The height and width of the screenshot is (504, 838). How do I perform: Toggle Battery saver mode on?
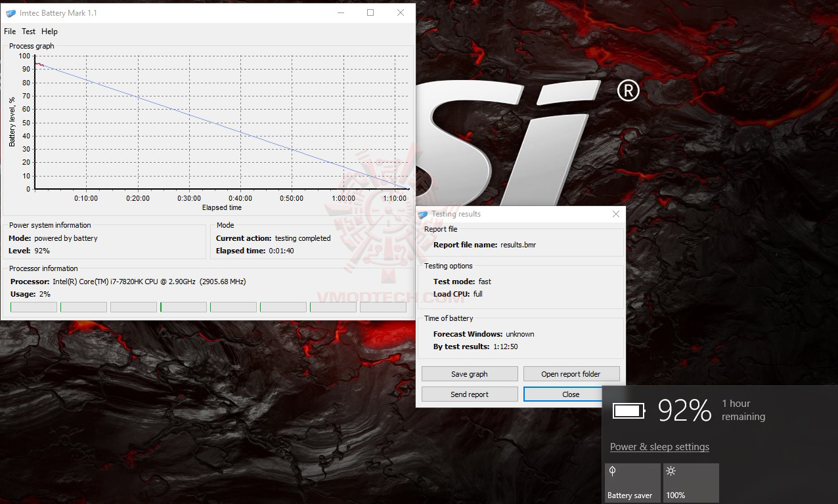click(632, 482)
